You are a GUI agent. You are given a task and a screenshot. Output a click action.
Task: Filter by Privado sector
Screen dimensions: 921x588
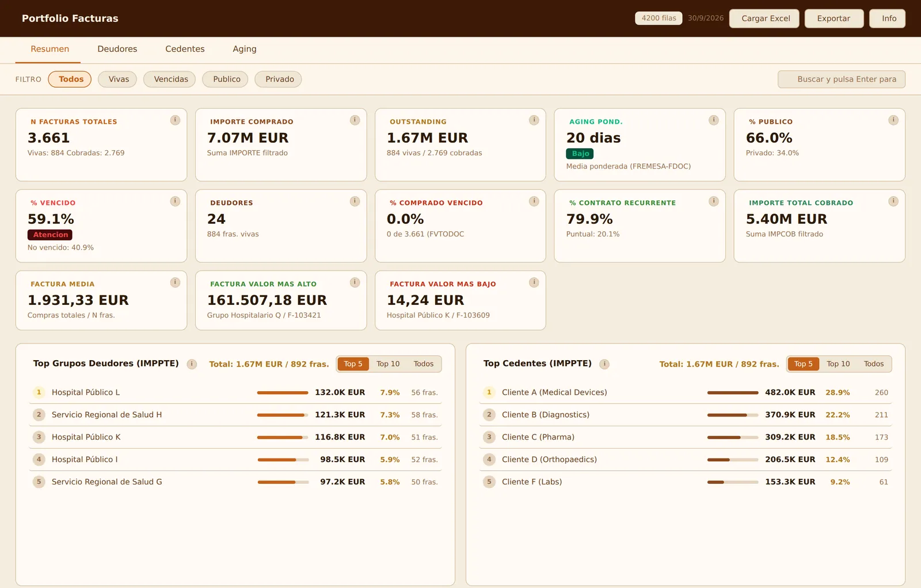(x=278, y=79)
